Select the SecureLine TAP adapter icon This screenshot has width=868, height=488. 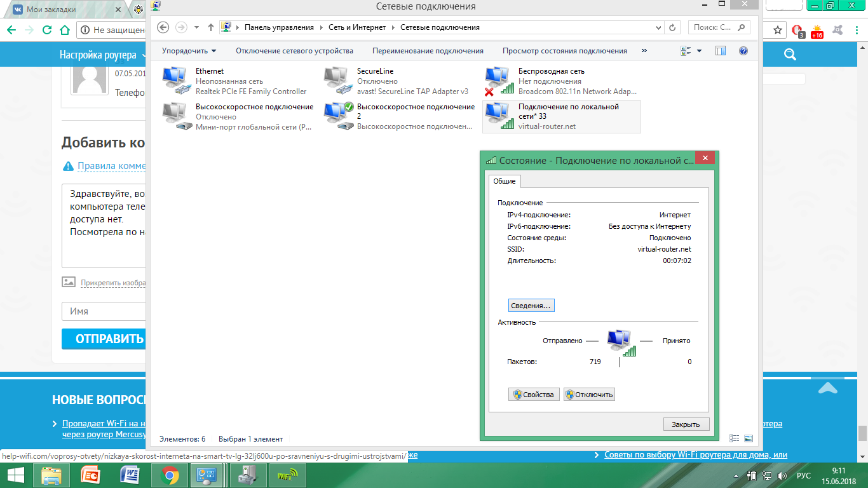(337, 81)
